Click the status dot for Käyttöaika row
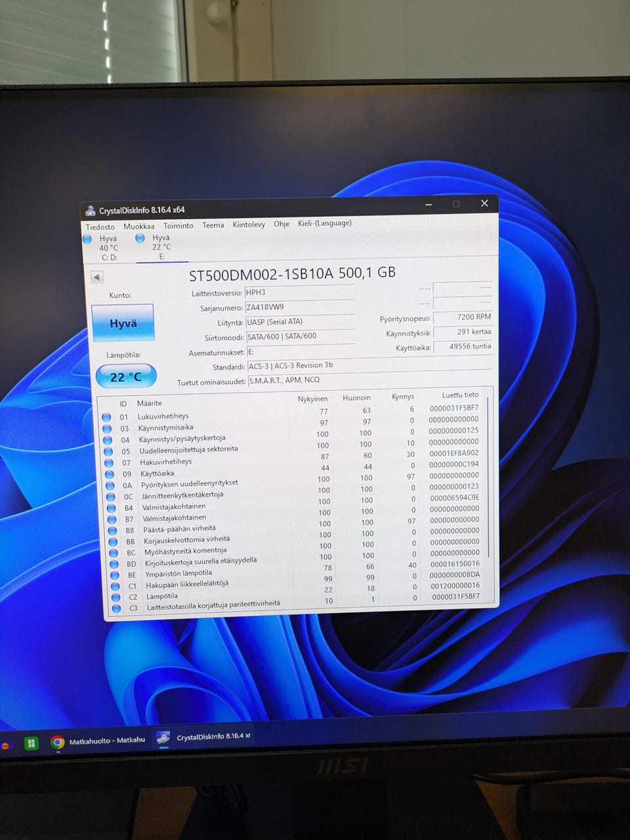Image resolution: width=630 pixels, height=840 pixels. pyautogui.click(x=110, y=474)
